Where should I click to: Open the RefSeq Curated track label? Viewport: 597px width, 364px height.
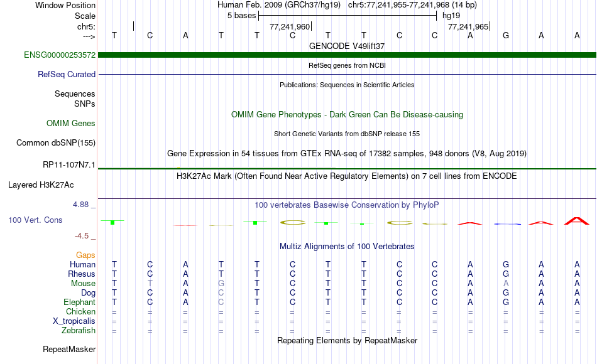(x=66, y=74)
